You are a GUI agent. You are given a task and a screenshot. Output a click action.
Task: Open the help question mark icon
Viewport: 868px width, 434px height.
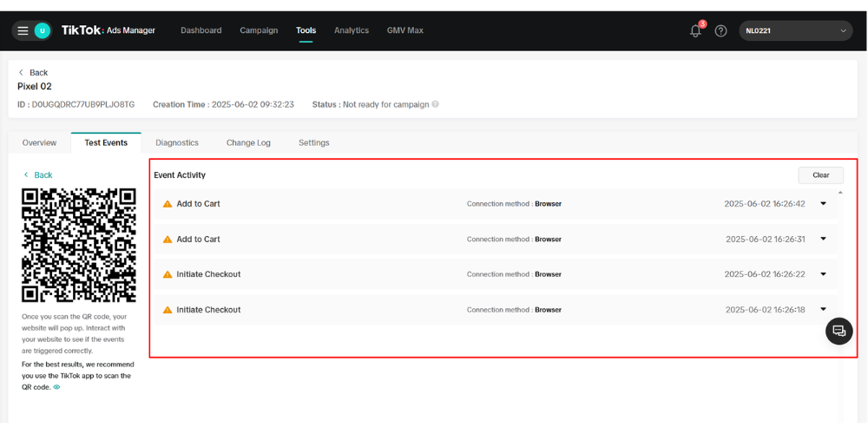pos(720,31)
